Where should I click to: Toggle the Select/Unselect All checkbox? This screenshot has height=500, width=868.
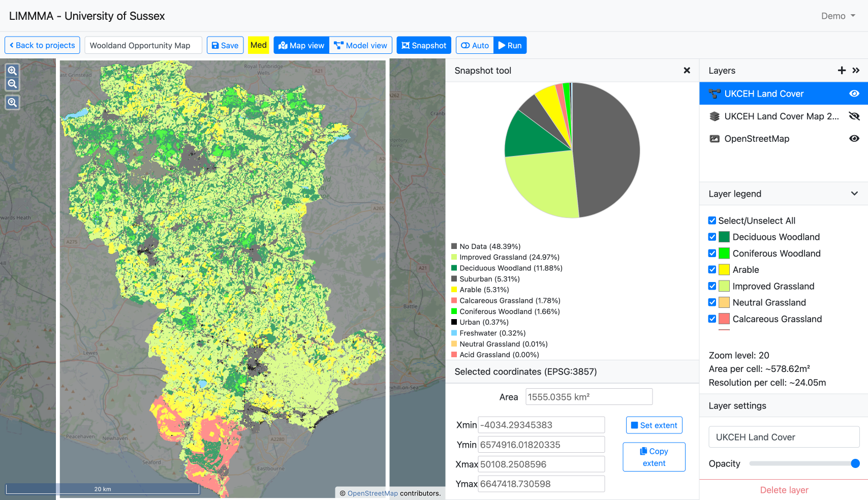(x=712, y=221)
